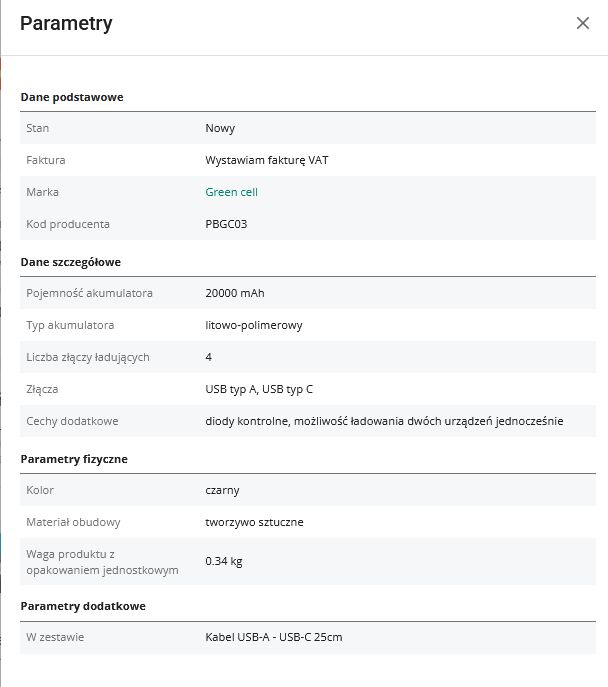Click the Parametry dodatkowe section heading
The height and width of the screenshot is (687, 608).
83,606
